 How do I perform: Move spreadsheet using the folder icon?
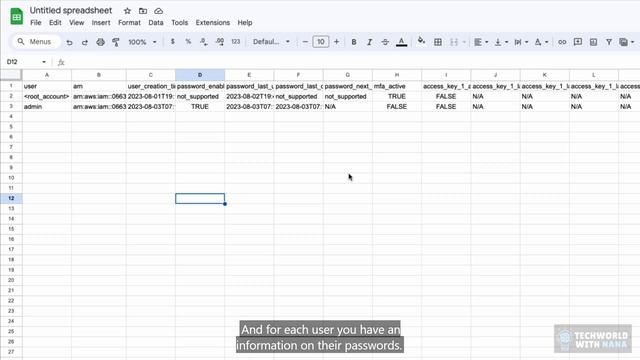coord(143,11)
